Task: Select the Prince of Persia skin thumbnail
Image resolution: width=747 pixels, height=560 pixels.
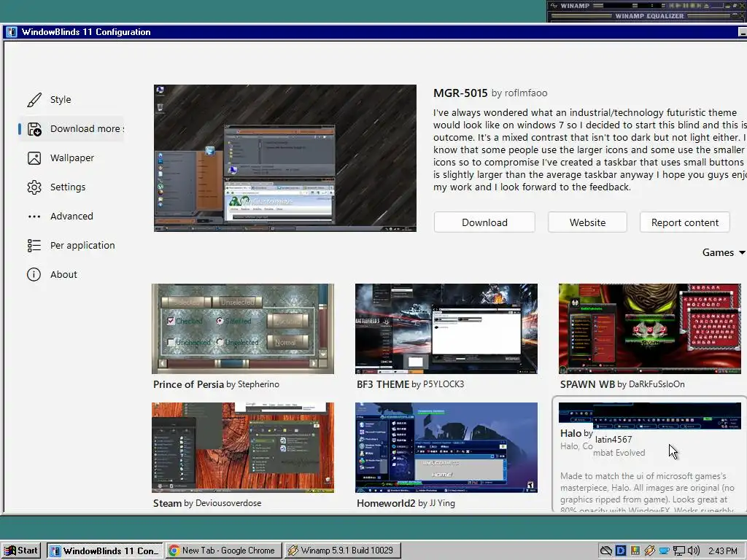Action: 243,329
